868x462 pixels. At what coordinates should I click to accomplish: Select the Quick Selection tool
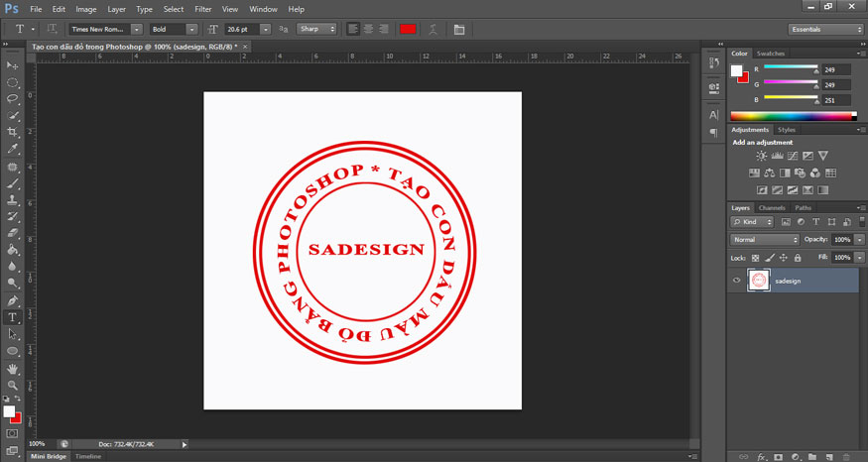coord(12,116)
